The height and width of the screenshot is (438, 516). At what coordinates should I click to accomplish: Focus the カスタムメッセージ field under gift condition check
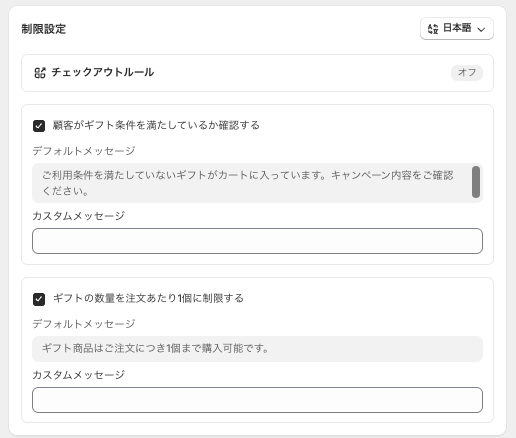pyautogui.click(x=257, y=241)
